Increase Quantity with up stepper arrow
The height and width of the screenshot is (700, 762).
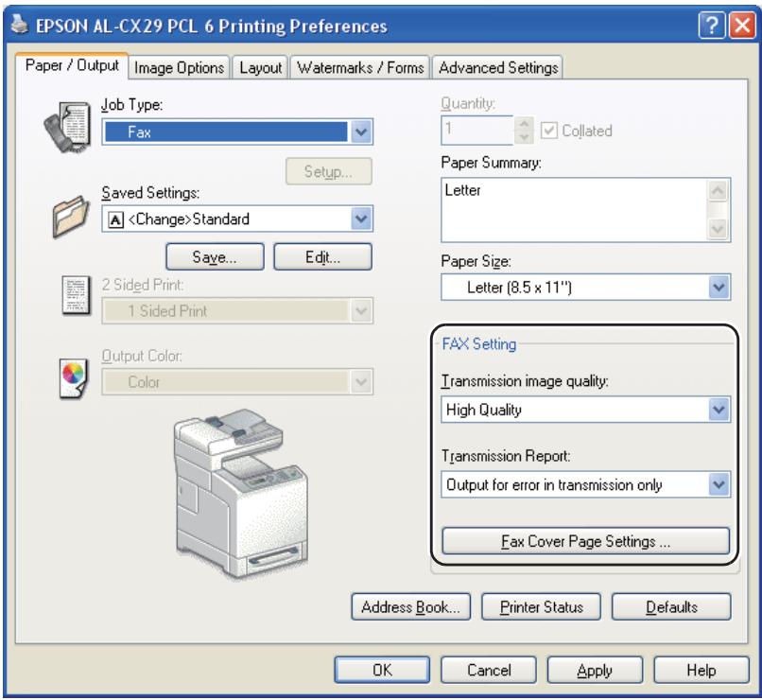point(524,123)
